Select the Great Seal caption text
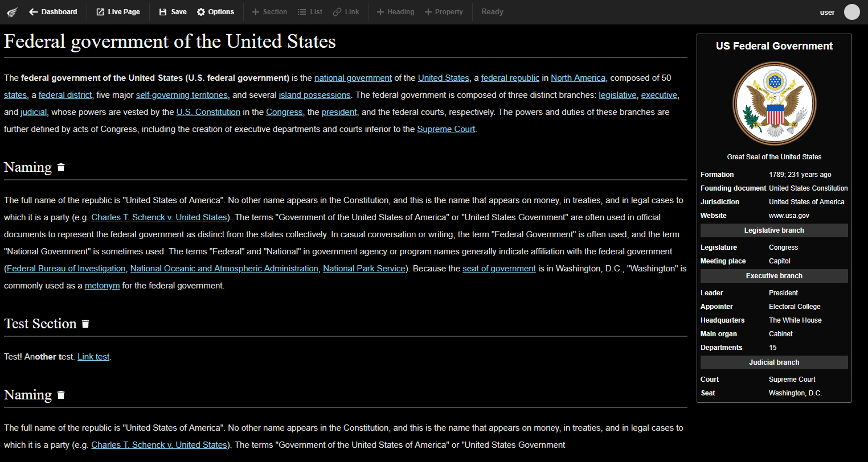The width and height of the screenshot is (868, 462). point(774,157)
